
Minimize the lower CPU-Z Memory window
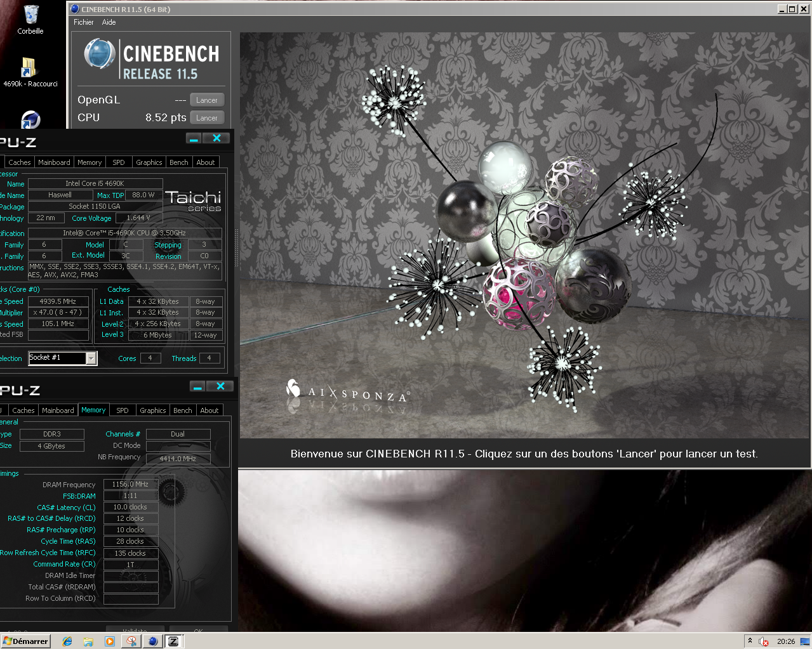198,386
